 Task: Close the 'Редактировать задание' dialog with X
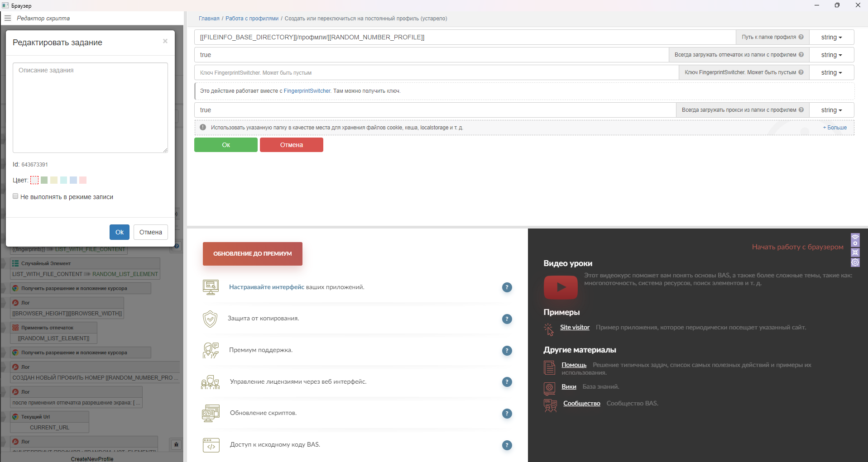[x=165, y=41]
